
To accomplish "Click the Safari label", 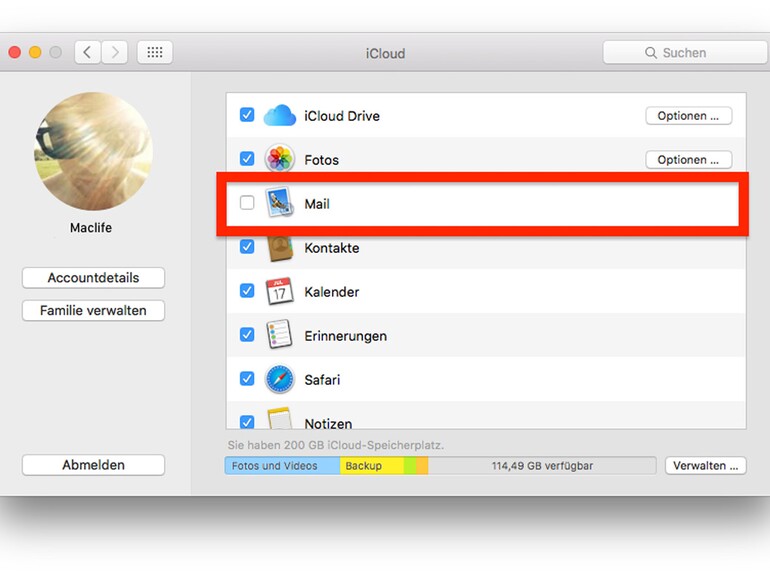I will click(x=322, y=380).
